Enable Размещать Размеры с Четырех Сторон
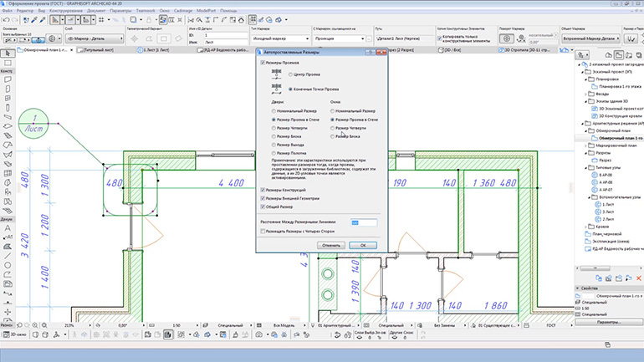Screen dimensions: 644x362 pos(263,232)
